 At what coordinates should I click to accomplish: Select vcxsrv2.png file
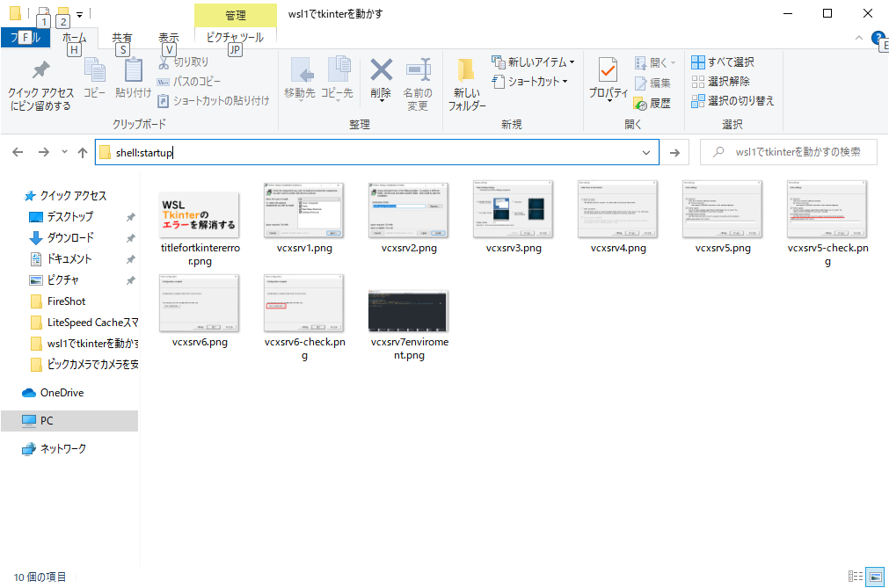click(409, 218)
